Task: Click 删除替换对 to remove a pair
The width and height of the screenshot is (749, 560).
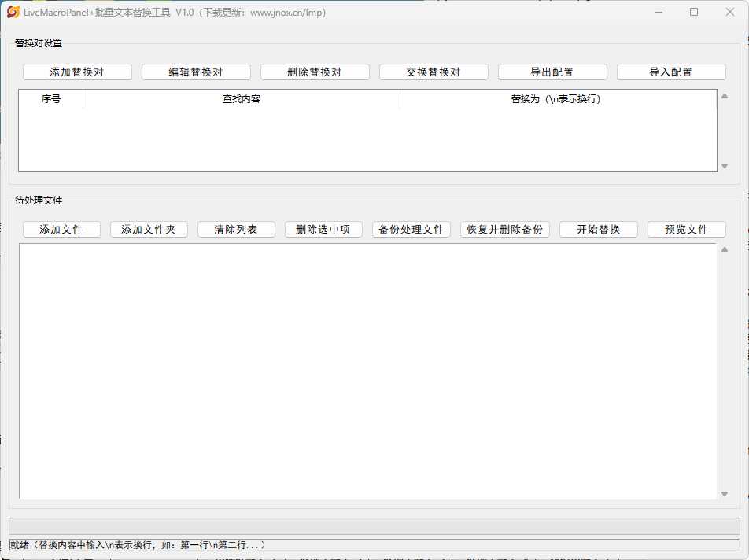Action: [x=315, y=72]
